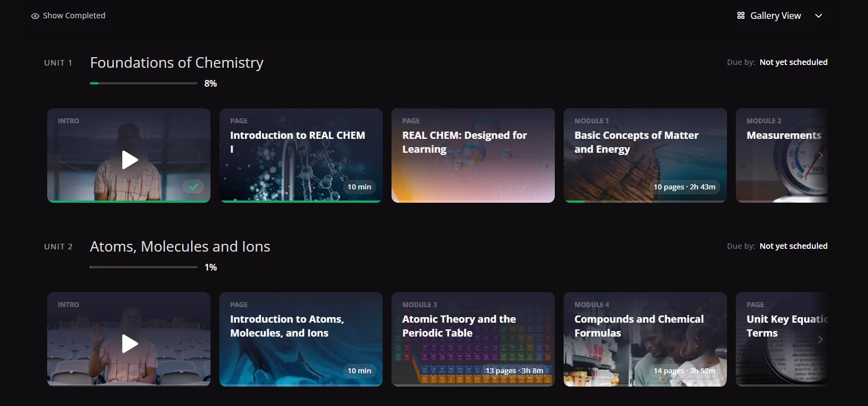Viewport: 868px width, 406px height.
Task: Click the Gallery View grid icon
Action: coord(741,16)
